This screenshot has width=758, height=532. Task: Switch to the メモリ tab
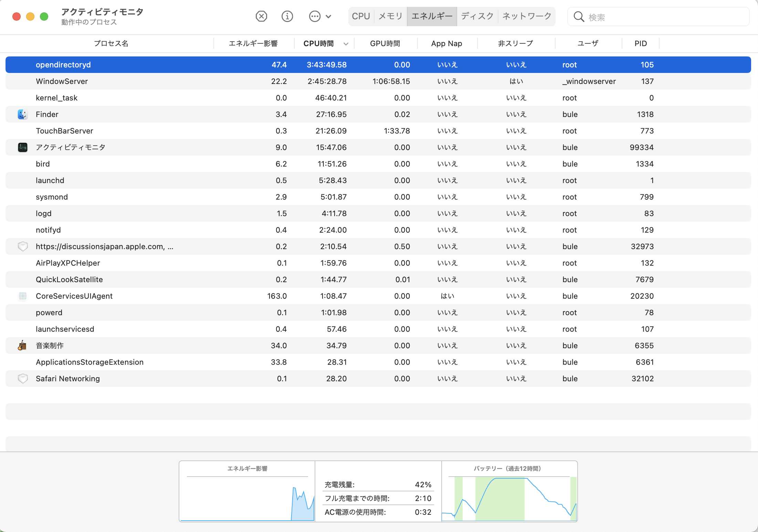click(x=390, y=16)
